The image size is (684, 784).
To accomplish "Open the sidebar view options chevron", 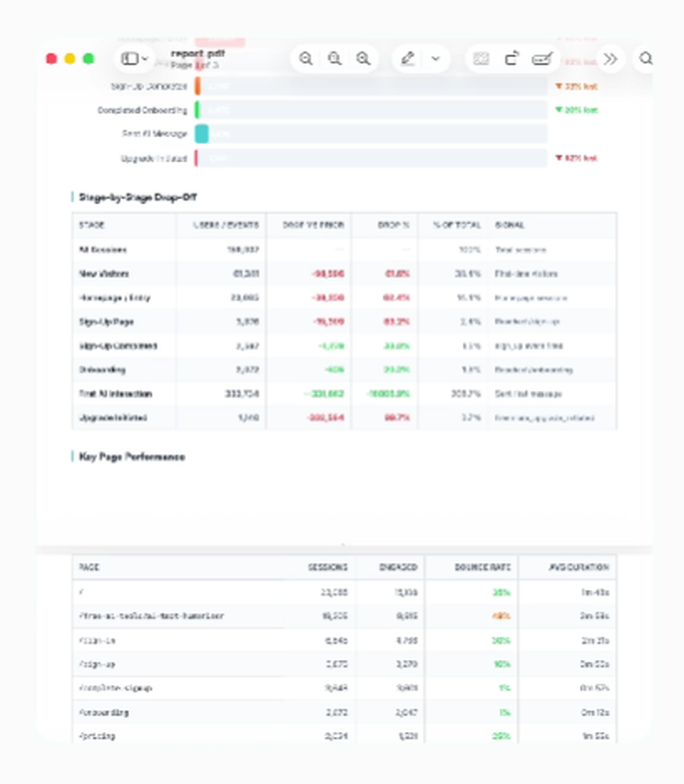I will point(145,59).
